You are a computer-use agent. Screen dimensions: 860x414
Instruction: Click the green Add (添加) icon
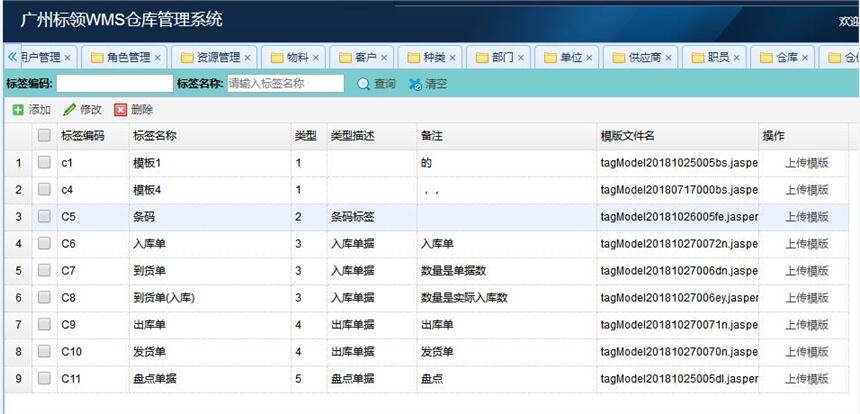(x=18, y=110)
